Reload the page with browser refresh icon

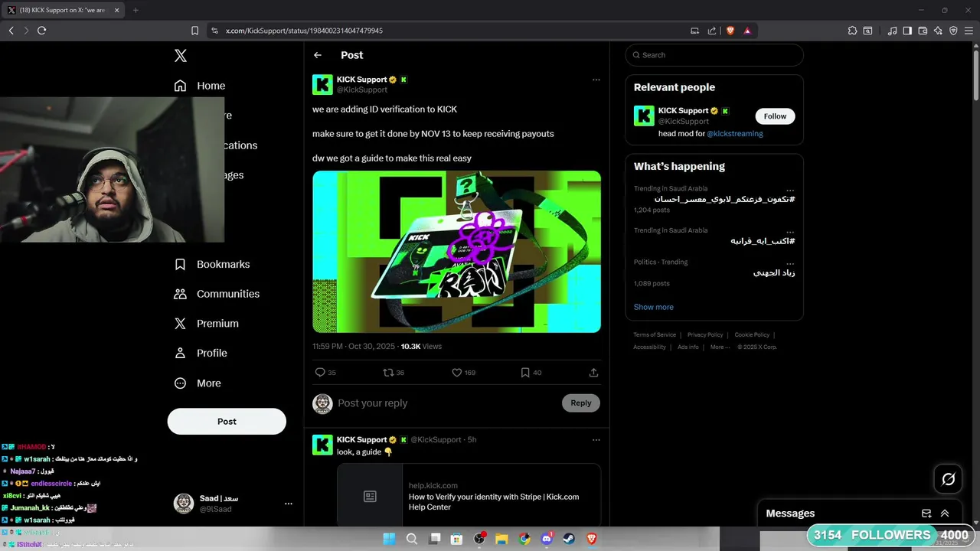[x=41, y=31]
